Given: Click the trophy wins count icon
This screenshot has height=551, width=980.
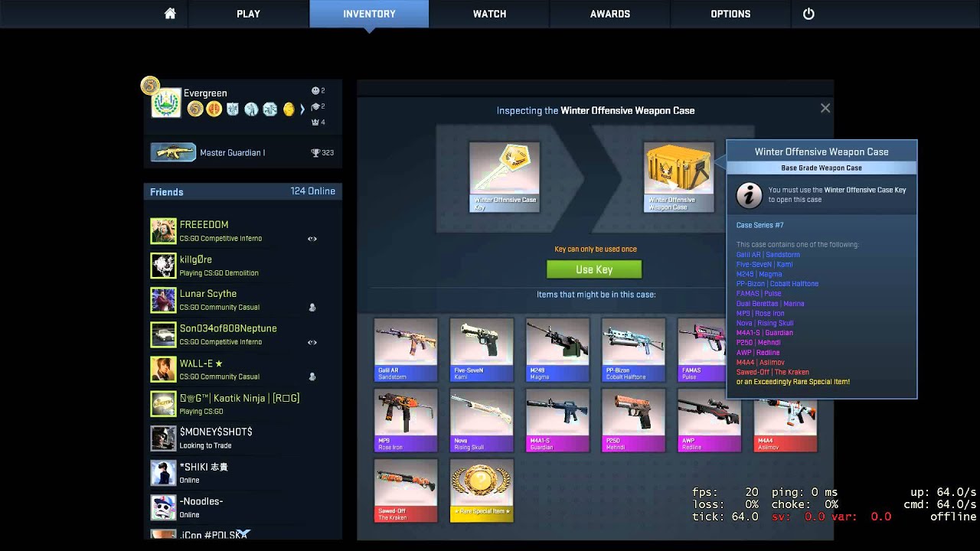Looking at the screenshot, I should [315, 153].
